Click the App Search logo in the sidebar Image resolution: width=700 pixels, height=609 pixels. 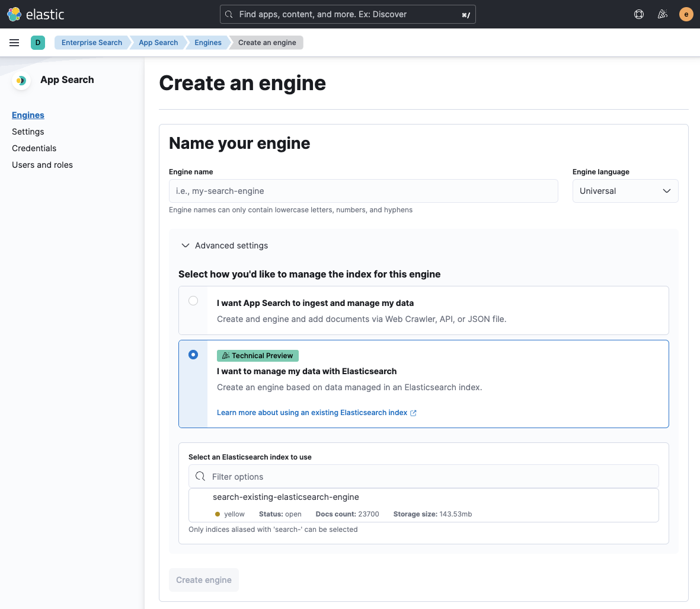(21, 81)
